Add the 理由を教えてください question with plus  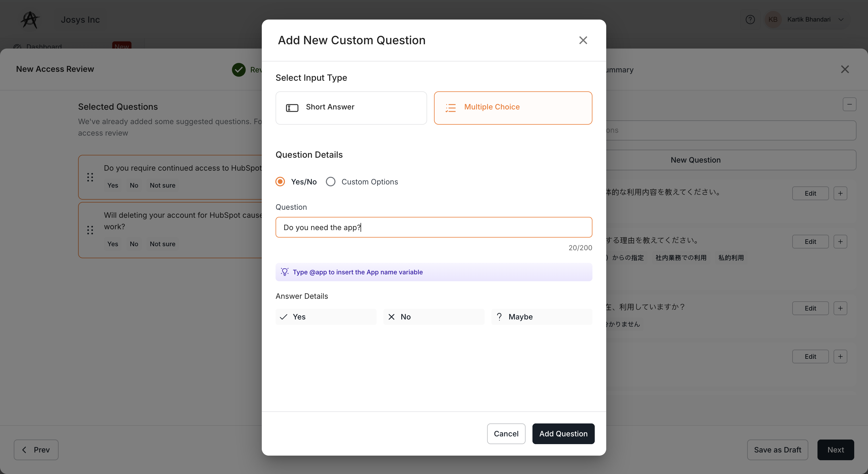point(840,241)
